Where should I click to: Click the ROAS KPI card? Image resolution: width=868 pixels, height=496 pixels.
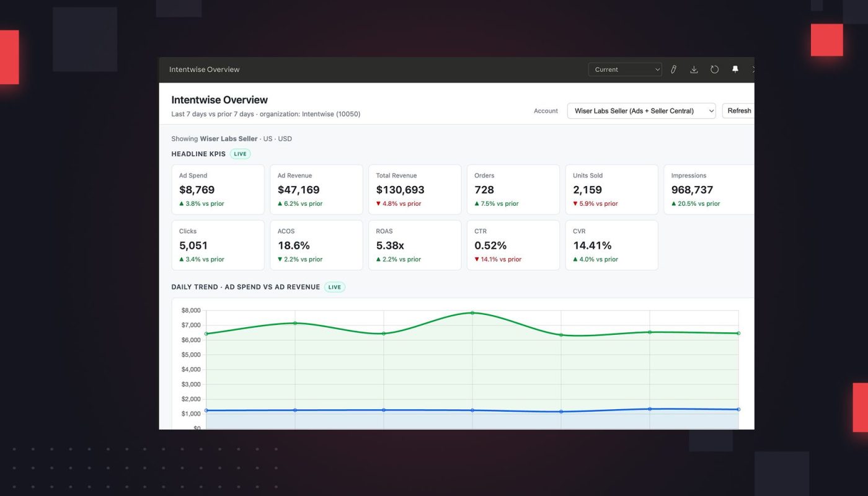point(415,245)
